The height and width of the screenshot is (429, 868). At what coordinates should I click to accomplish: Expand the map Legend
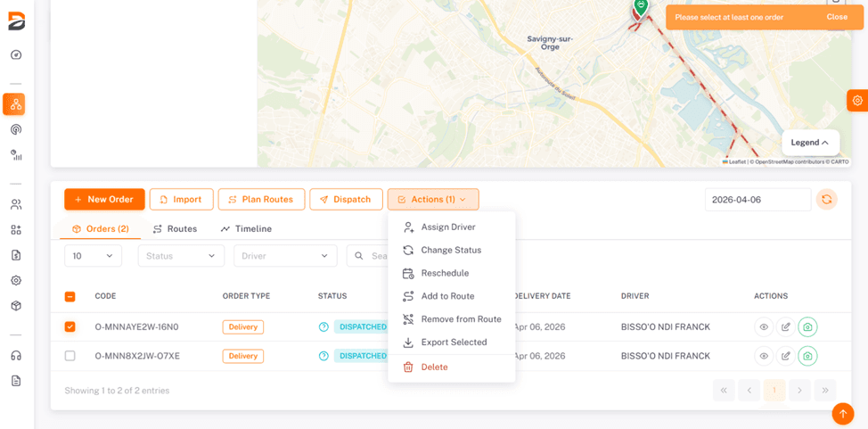tap(810, 143)
